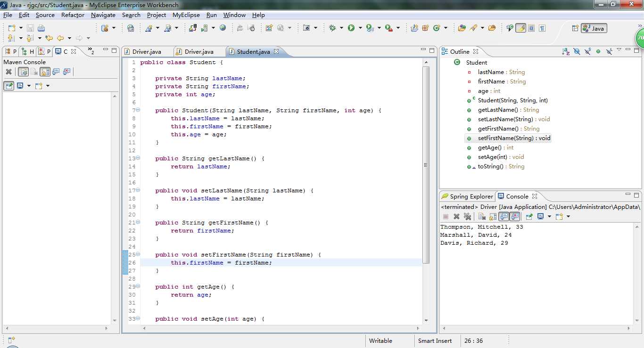
Task: Toggle Mark Occurrences highlighter in toolbar
Action: coord(520,28)
